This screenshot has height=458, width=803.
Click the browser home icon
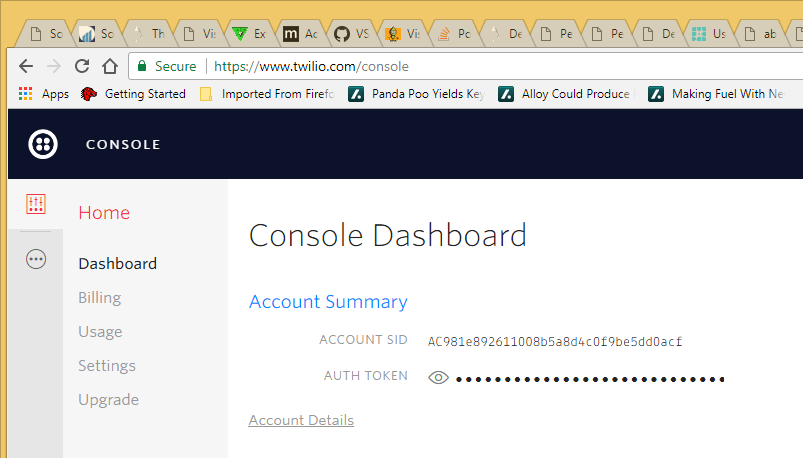pyautogui.click(x=110, y=66)
